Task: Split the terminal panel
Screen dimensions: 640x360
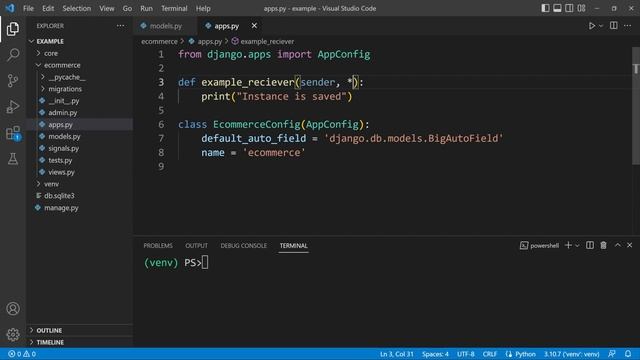Action: pos(590,245)
